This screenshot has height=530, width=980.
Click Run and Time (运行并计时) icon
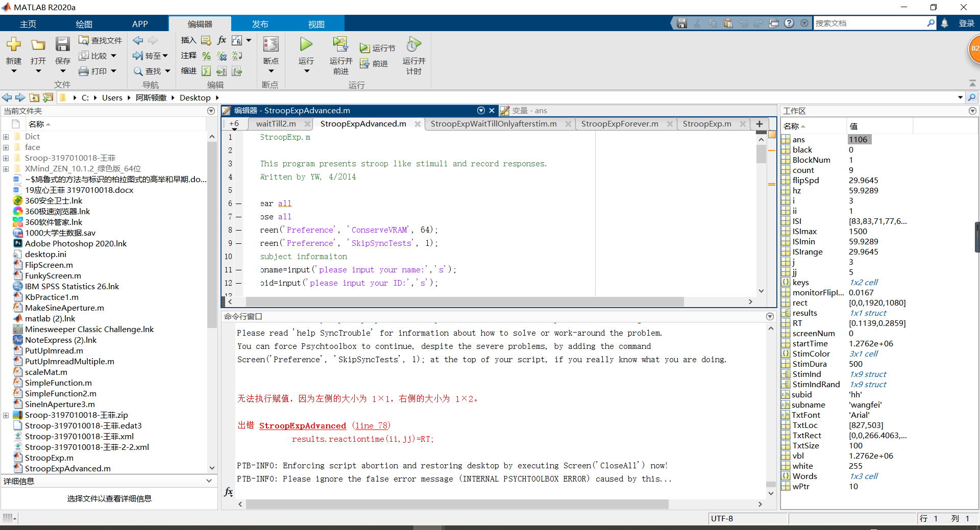tap(414, 44)
